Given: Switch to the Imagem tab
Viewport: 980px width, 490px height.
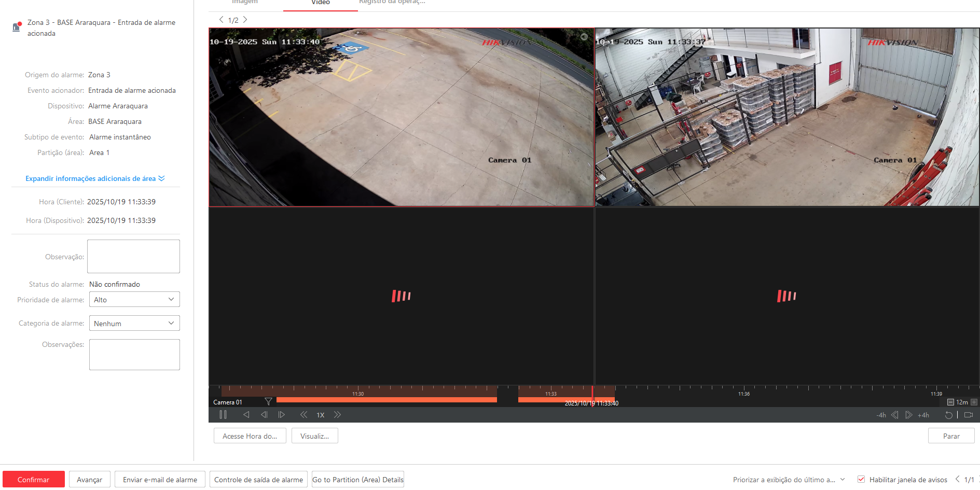Looking at the screenshot, I should point(244,3).
